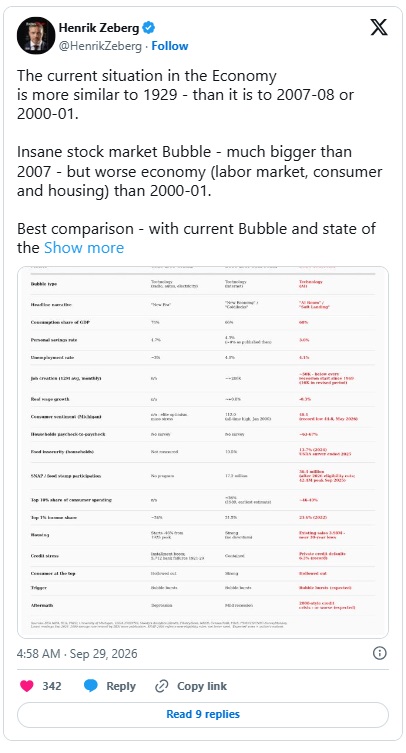This screenshot has height=753, width=406.
Task: Open the Henrik Zeberg display name
Action: pos(99,28)
